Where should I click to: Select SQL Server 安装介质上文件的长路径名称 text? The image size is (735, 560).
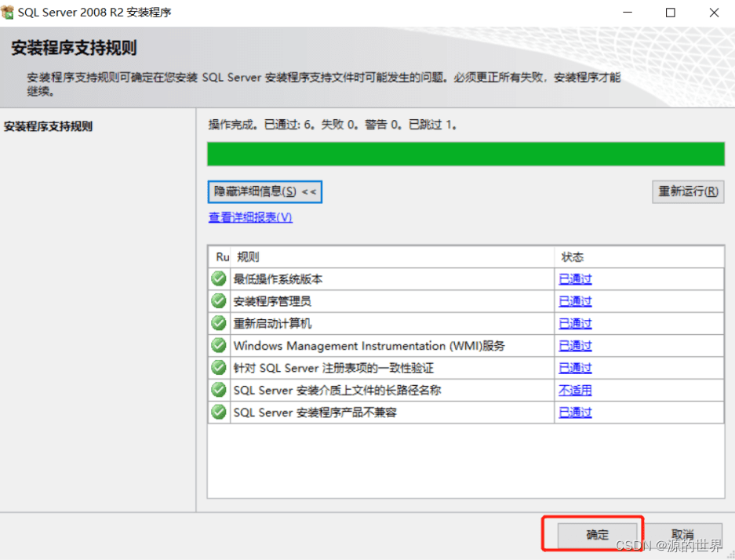[x=337, y=391]
